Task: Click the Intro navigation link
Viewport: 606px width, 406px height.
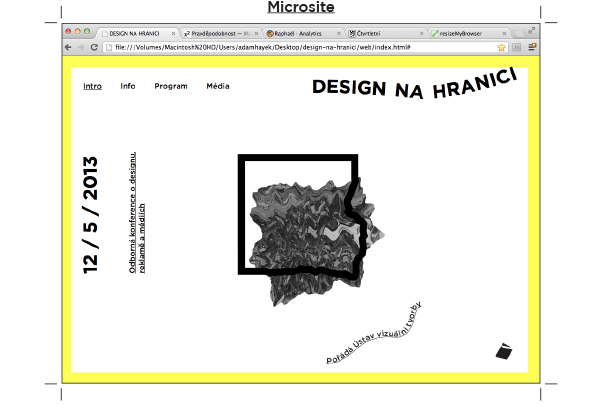Action: (x=92, y=86)
